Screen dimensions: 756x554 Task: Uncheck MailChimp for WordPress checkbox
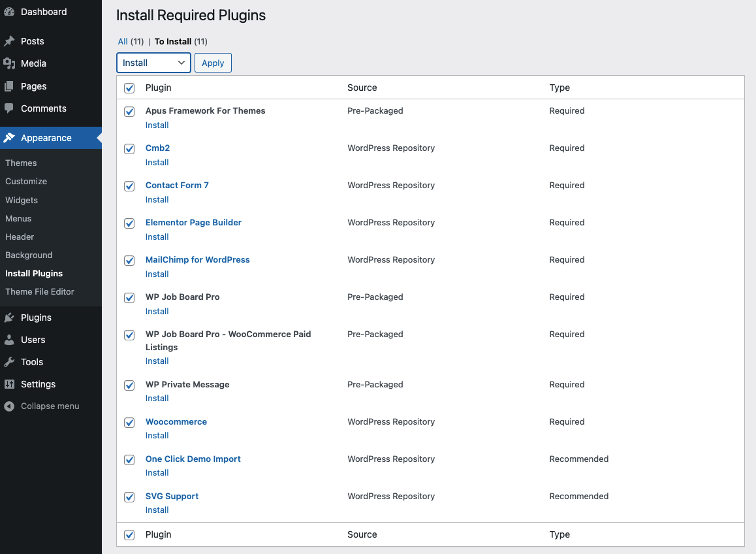coord(129,260)
